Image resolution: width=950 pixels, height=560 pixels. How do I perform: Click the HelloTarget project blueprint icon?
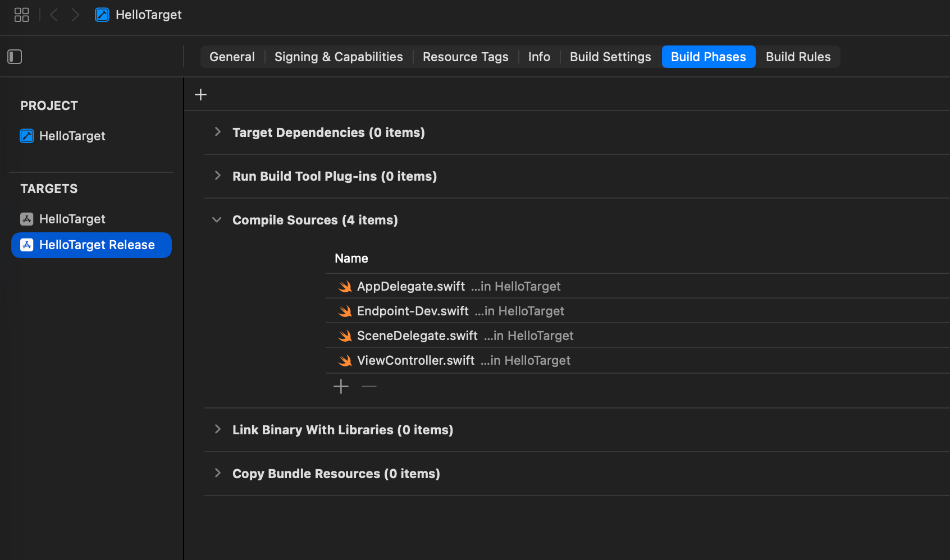pos(27,136)
